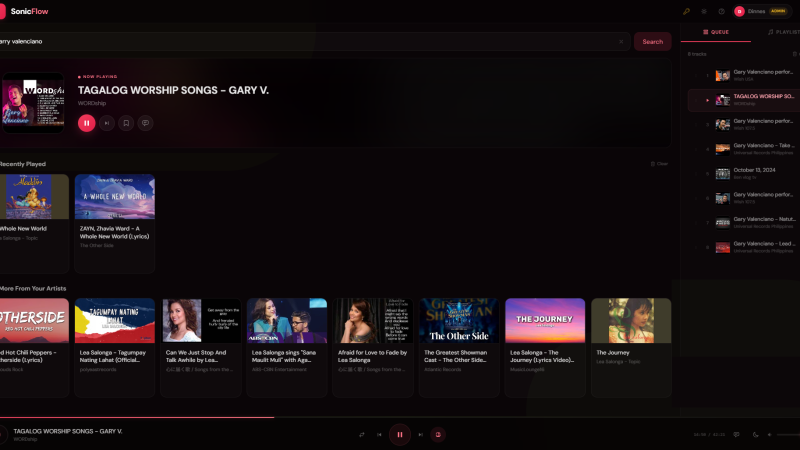Open lyrics chat icon beside bookmark

point(145,123)
